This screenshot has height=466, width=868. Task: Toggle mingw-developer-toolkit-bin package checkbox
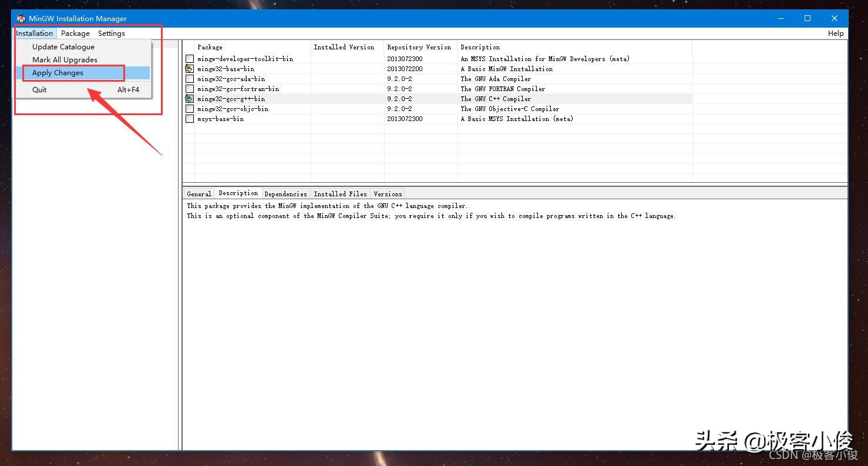click(x=190, y=59)
